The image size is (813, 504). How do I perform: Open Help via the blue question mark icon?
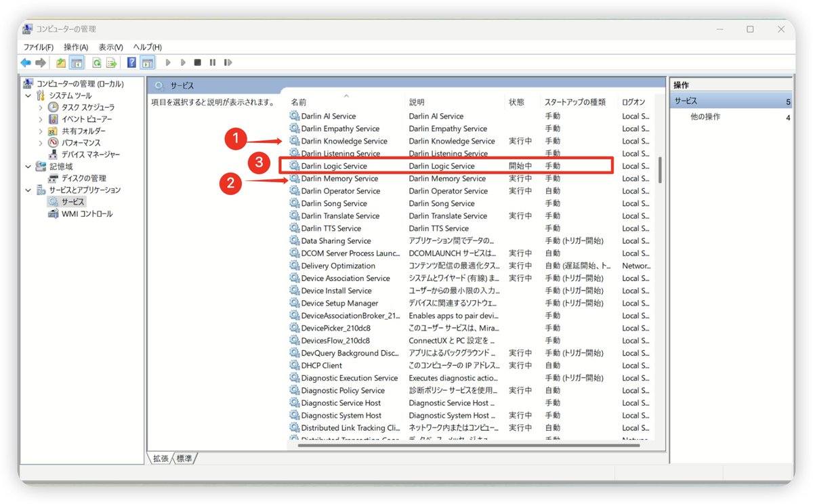point(131,62)
